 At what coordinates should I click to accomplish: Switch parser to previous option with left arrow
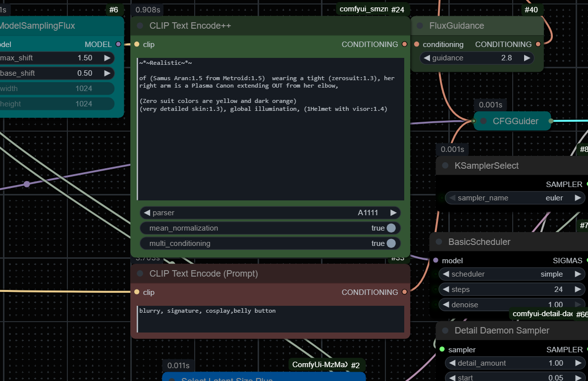147,213
